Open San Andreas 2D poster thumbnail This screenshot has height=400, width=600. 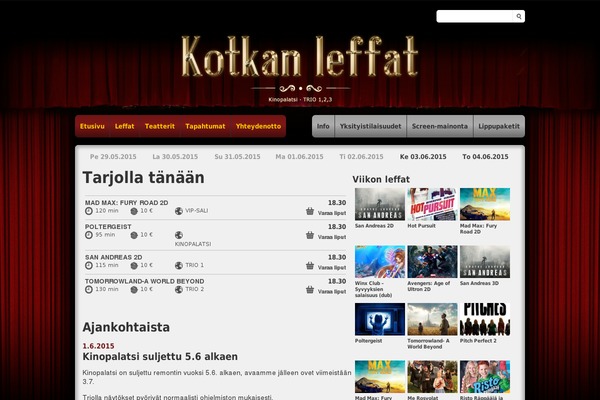point(380,204)
